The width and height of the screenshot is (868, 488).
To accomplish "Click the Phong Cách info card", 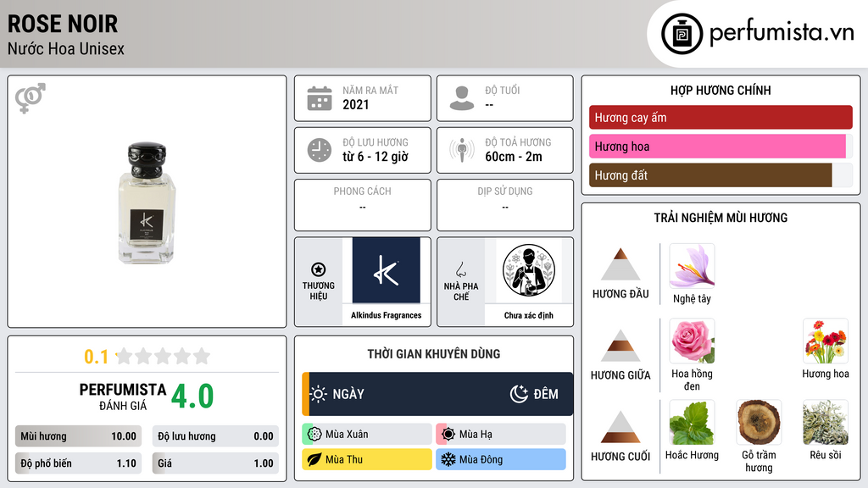I will [x=363, y=205].
